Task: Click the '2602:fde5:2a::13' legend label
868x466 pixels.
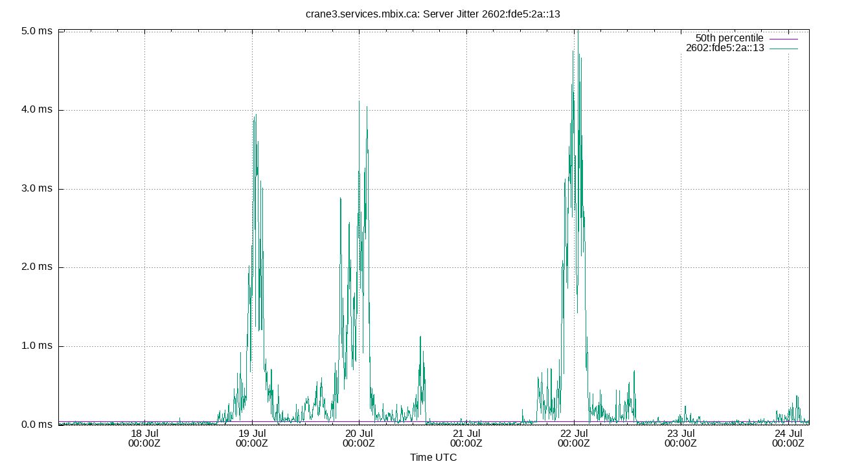Action: pos(725,48)
